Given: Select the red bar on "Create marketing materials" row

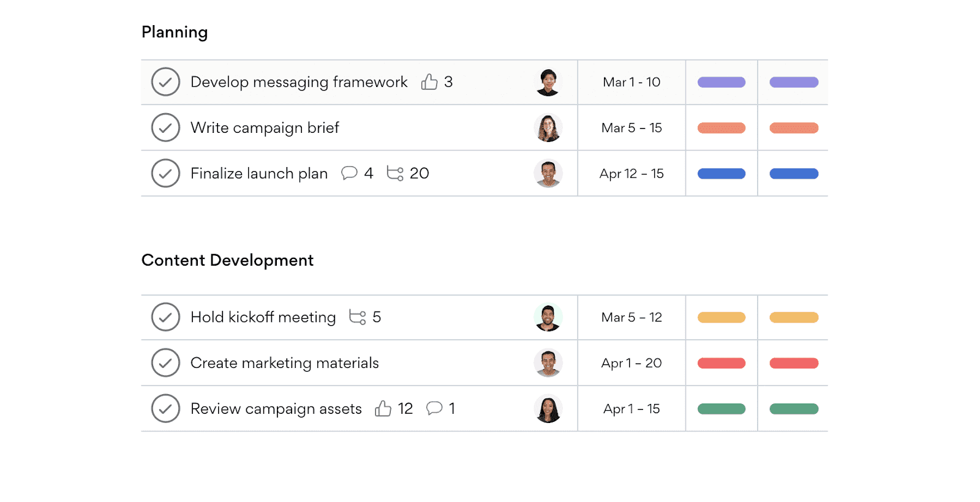Looking at the screenshot, I should point(722,362).
